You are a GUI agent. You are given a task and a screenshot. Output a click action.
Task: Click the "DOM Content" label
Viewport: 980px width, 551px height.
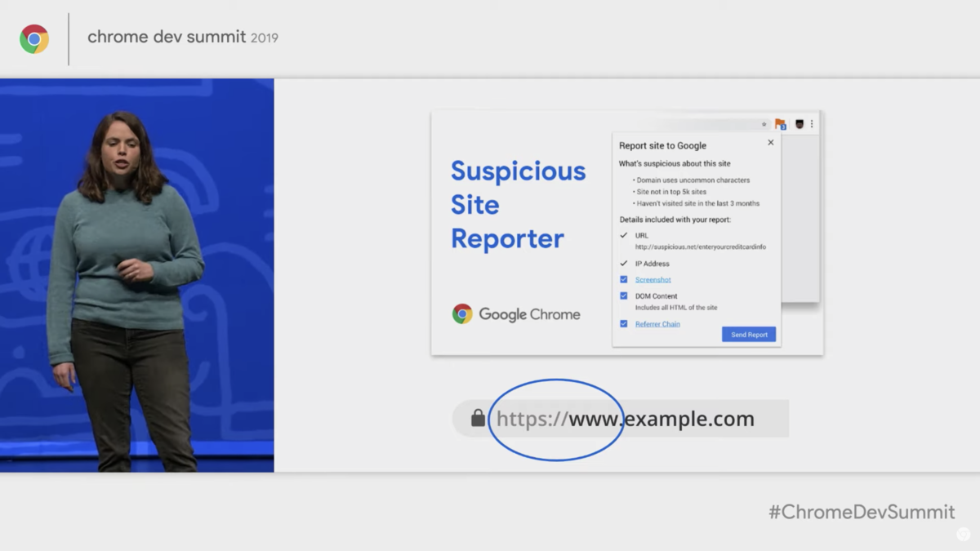click(x=657, y=296)
